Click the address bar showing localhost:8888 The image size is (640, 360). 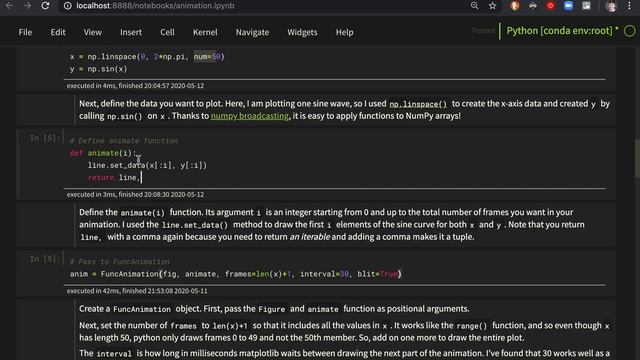click(155, 6)
